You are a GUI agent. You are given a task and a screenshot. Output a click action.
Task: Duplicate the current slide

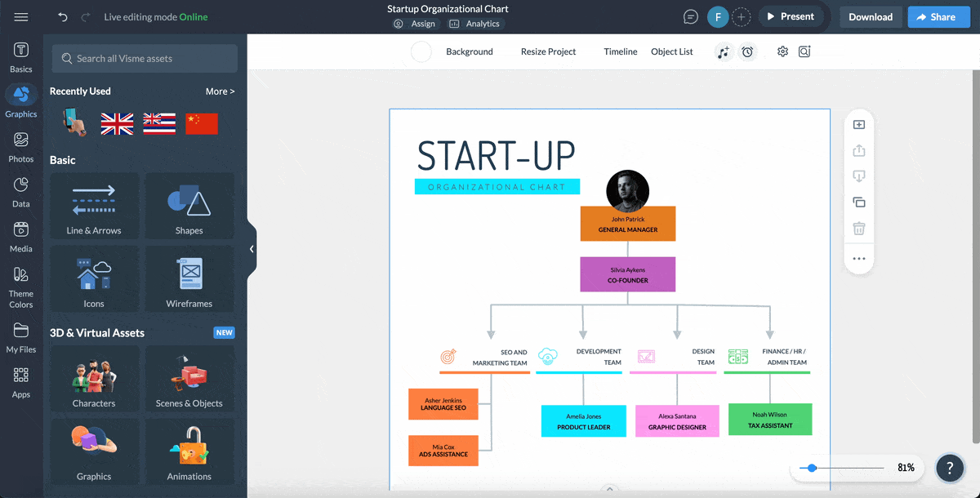pyautogui.click(x=858, y=202)
